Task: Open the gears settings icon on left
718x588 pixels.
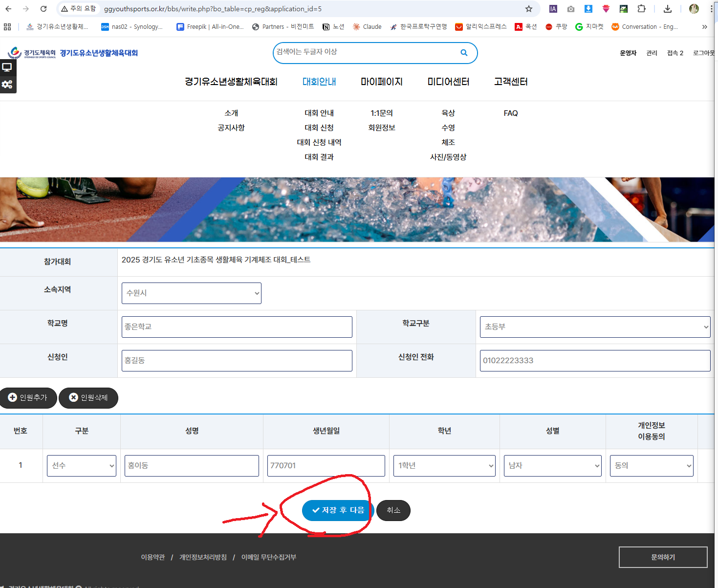Action: click(7, 85)
